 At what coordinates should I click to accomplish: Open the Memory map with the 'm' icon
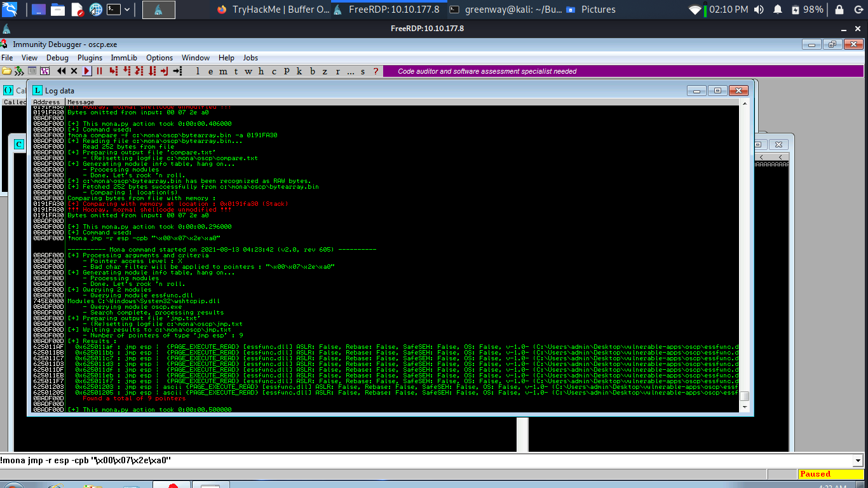pyautogui.click(x=224, y=71)
